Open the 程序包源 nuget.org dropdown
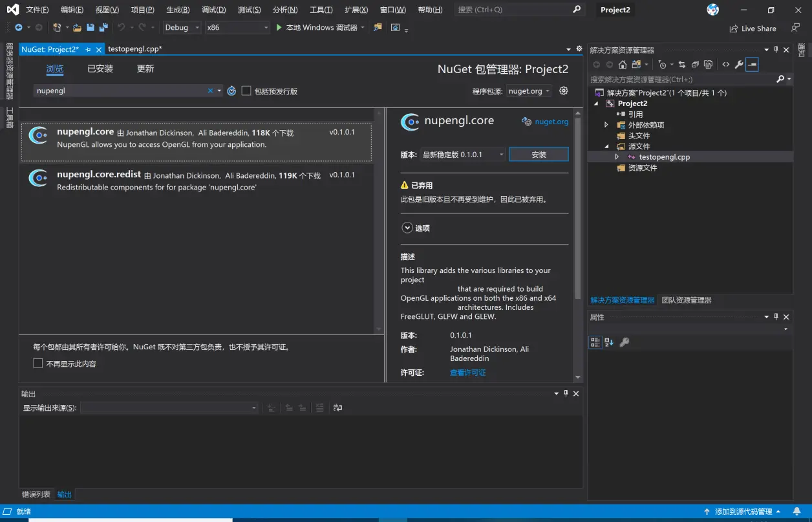This screenshot has height=522, width=812. 529,91
